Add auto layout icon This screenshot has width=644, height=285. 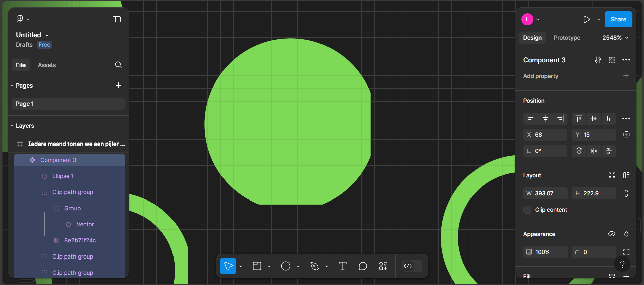(626, 175)
